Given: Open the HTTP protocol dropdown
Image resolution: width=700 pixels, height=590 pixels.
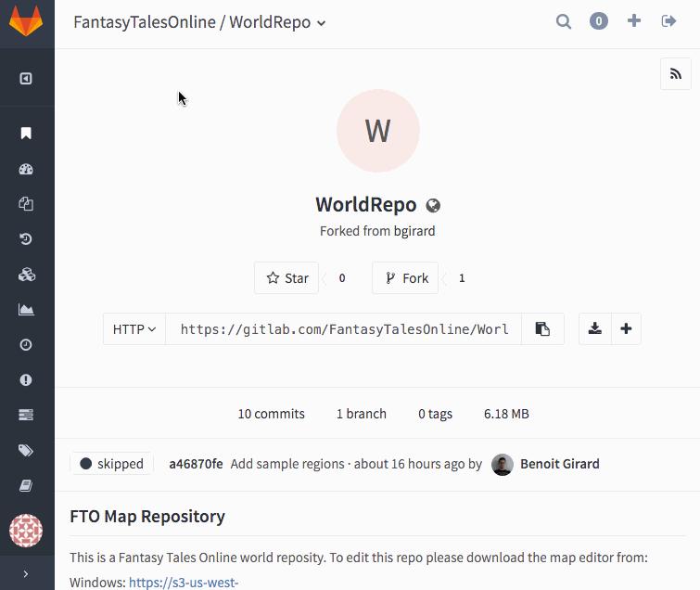Looking at the screenshot, I should tap(134, 328).
